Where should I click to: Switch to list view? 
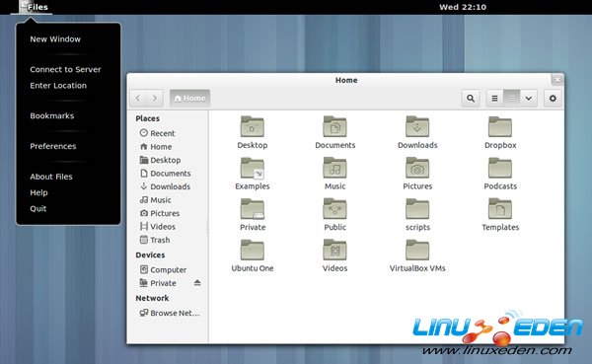(x=494, y=99)
